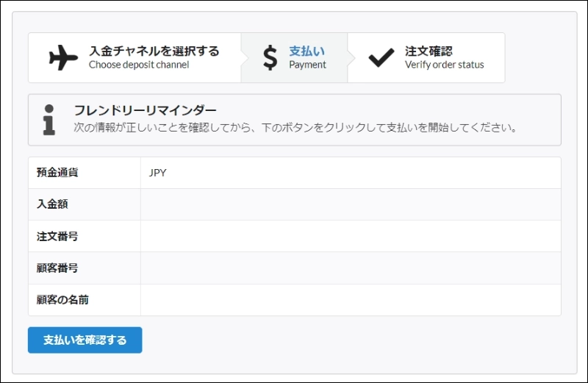Click the checkmark icon for order verification

pos(381,57)
